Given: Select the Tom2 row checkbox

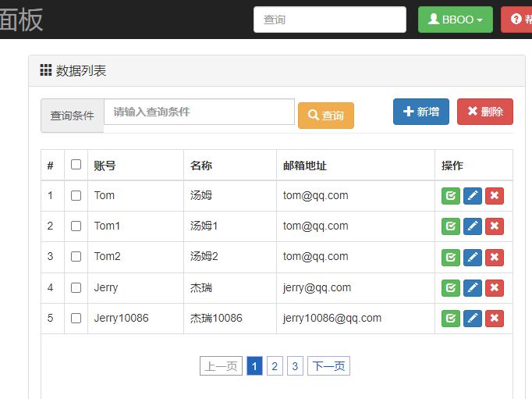Looking at the screenshot, I should pyautogui.click(x=76, y=256).
